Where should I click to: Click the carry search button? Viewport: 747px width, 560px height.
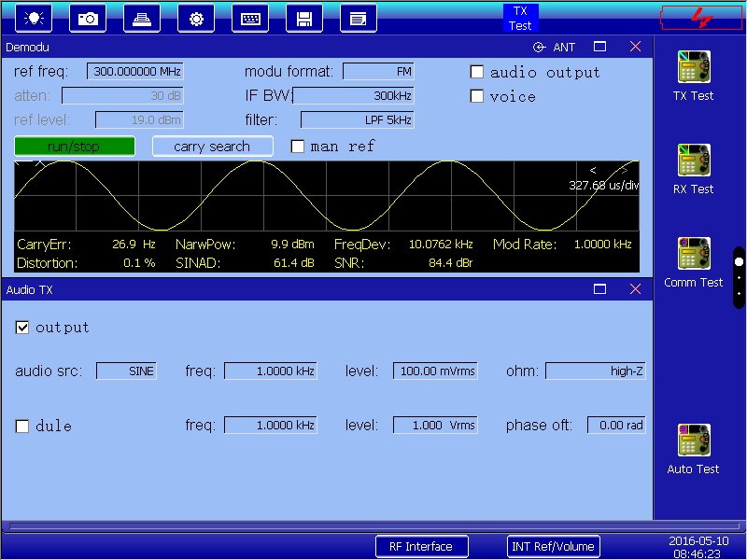[x=213, y=147]
